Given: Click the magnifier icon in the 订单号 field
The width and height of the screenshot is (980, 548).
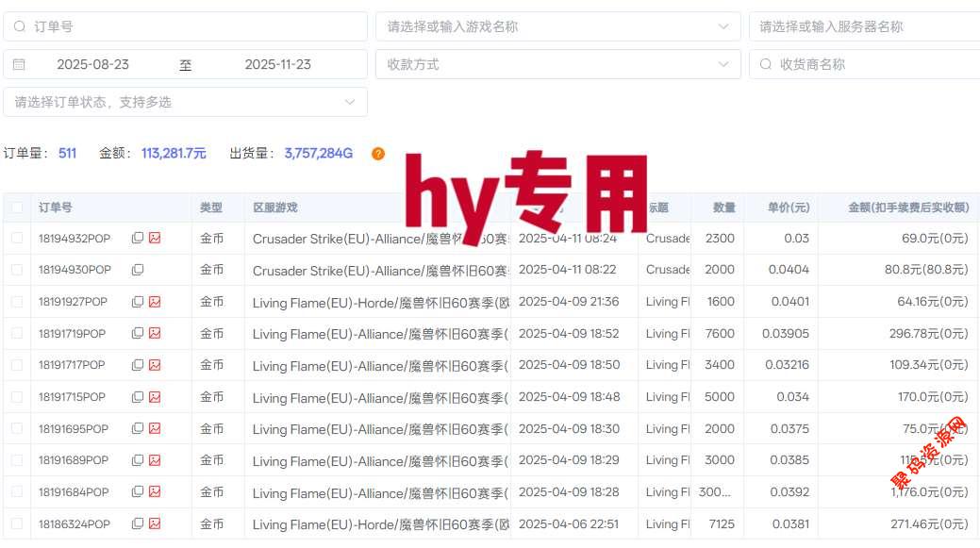Looking at the screenshot, I should 20,26.
